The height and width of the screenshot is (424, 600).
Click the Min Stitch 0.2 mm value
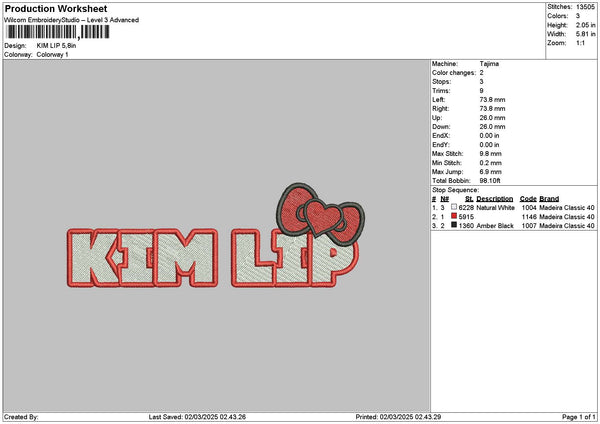[x=490, y=163]
